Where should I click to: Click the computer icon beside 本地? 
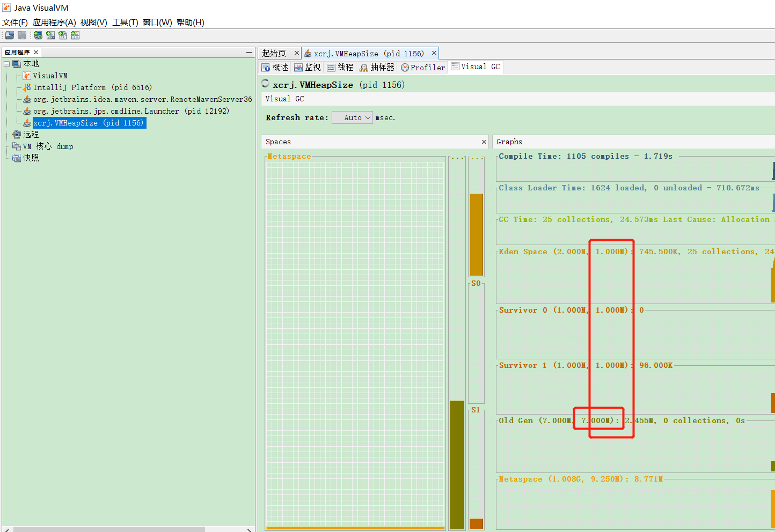pos(17,64)
